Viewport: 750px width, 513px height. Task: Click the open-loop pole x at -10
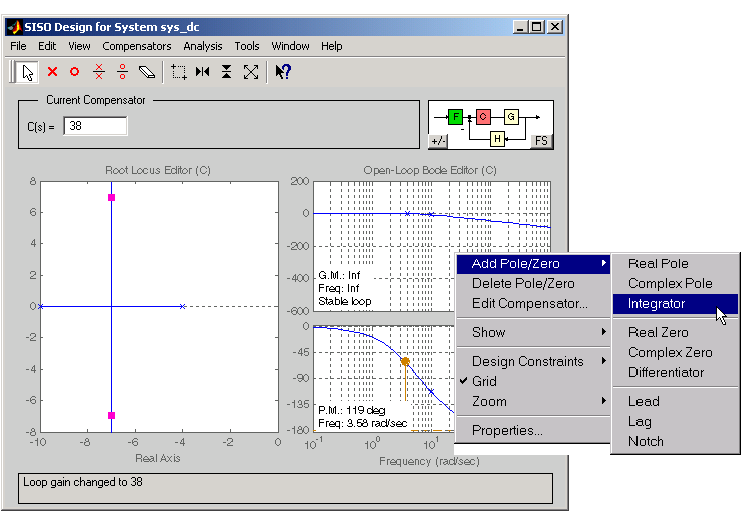click(x=41, y=306)
